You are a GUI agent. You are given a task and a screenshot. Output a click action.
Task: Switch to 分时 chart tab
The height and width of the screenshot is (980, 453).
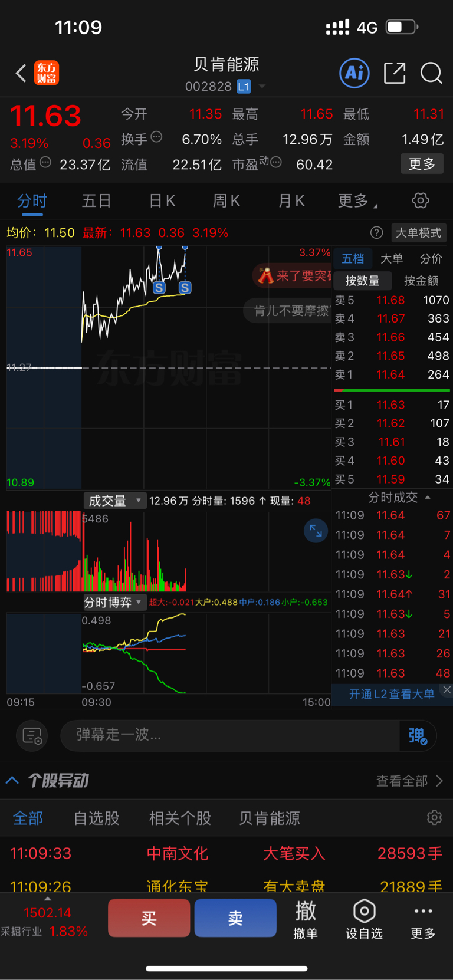(x=32, y=201)
